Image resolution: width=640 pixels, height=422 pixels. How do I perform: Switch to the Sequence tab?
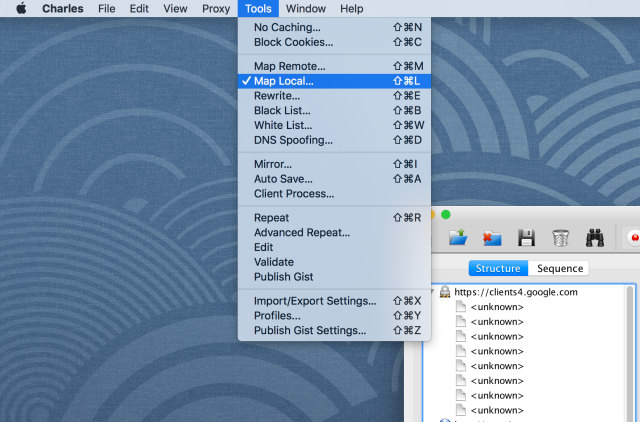(559, 268)
